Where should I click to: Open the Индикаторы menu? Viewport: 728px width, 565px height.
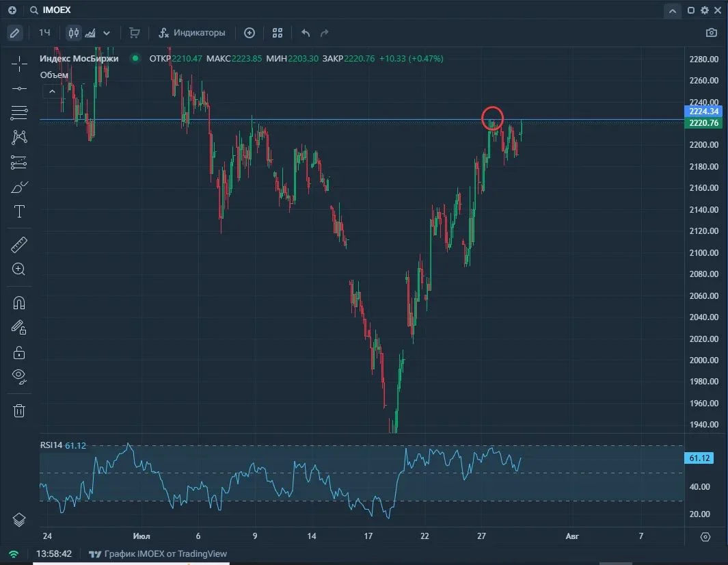[192, 33]
